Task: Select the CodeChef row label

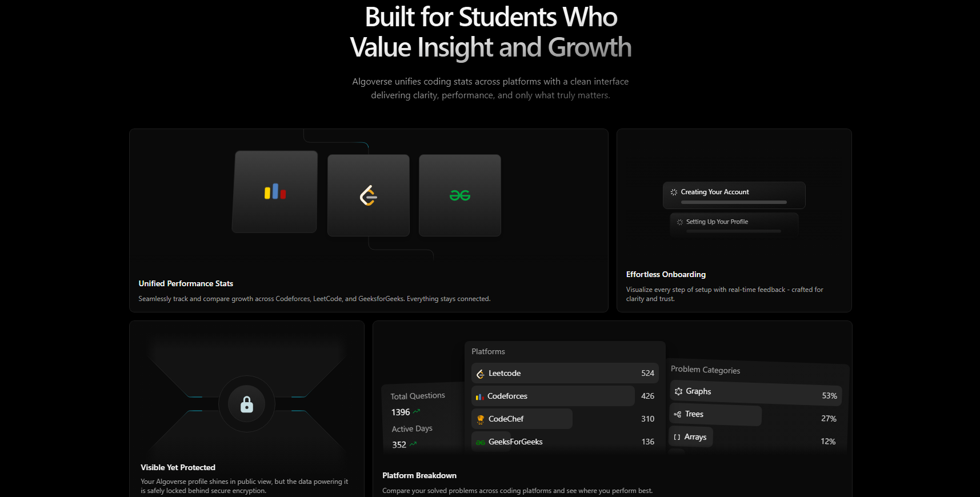Action: (506, 419)
